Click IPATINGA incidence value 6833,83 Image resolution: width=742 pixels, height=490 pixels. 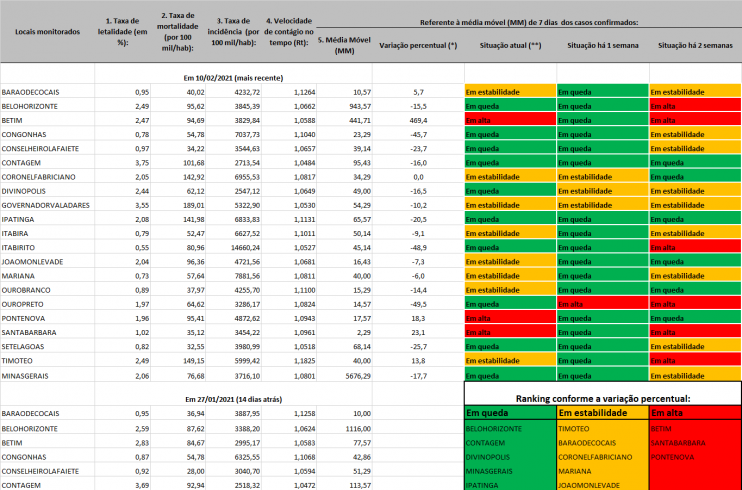point(247,220)
